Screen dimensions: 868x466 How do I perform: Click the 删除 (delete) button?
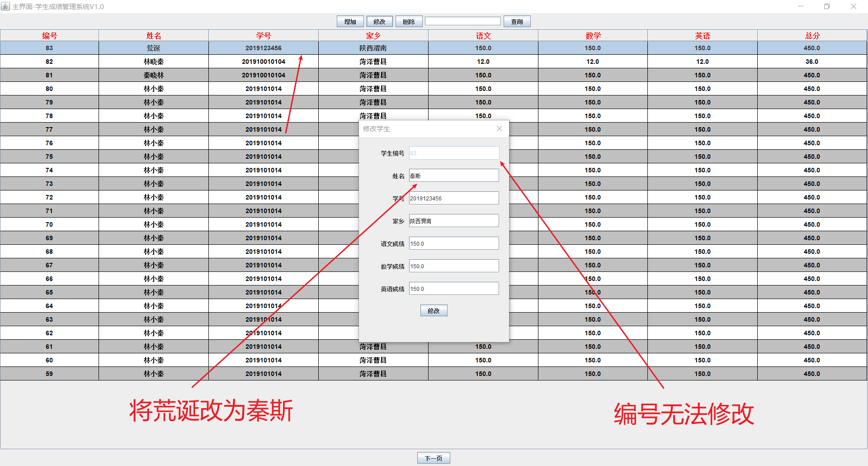click(x=409, y=21)
